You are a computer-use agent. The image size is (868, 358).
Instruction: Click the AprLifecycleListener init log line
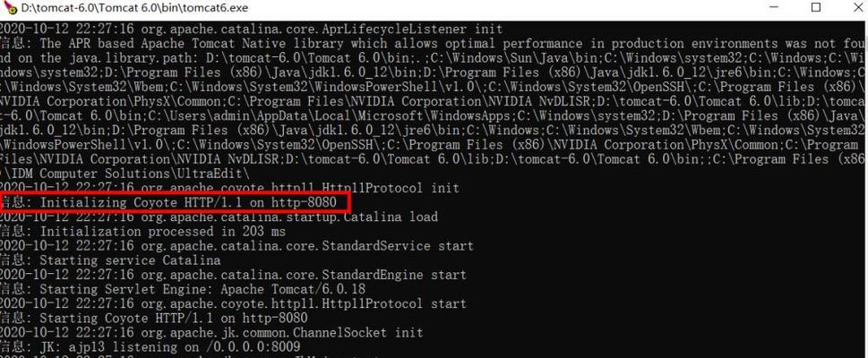click(x=252, y=29)
